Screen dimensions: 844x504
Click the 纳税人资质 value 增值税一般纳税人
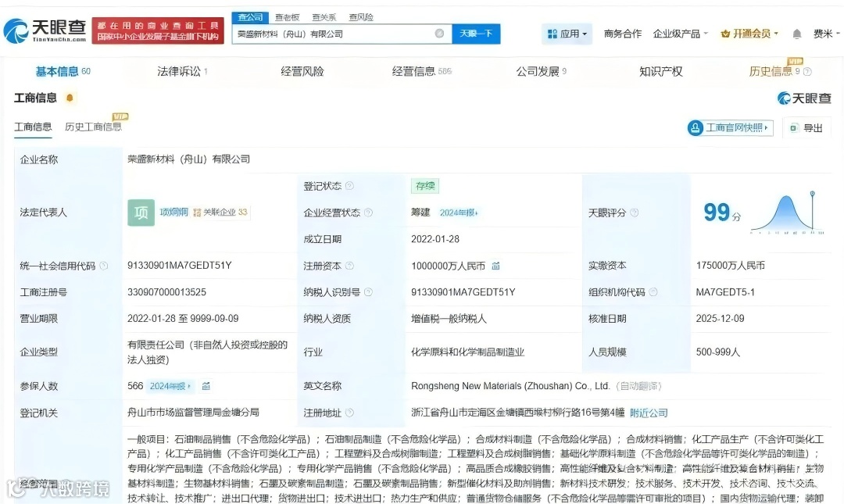[449, 318]
